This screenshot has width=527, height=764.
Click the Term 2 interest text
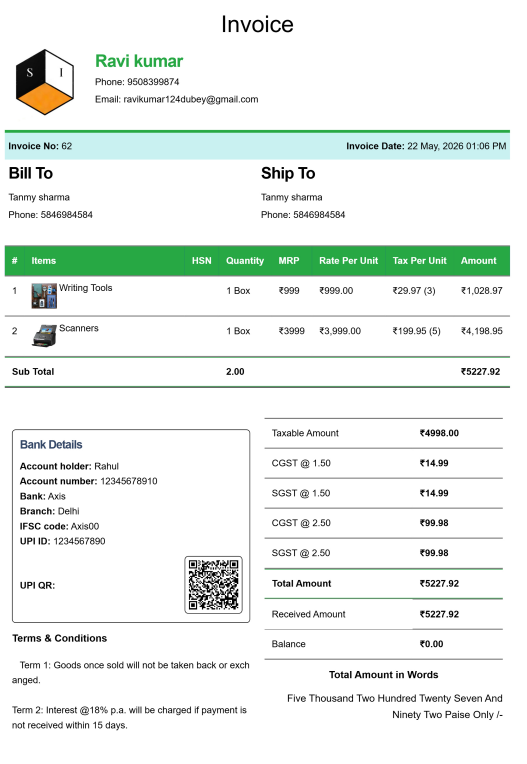(x=129, y=718)
